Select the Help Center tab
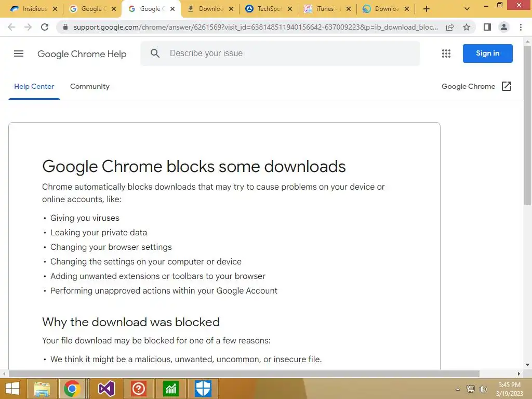 [34, 87]
